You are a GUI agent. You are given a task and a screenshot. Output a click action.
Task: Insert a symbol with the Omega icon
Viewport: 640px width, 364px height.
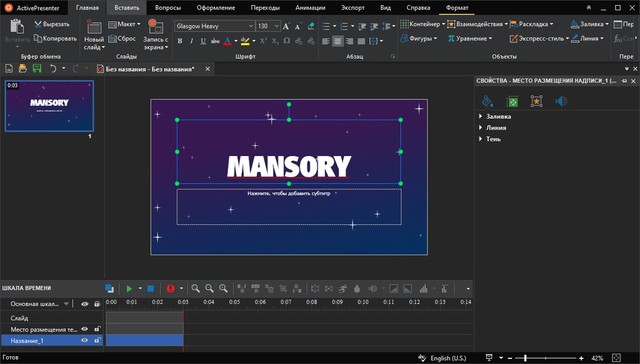(x=287, y=41)
